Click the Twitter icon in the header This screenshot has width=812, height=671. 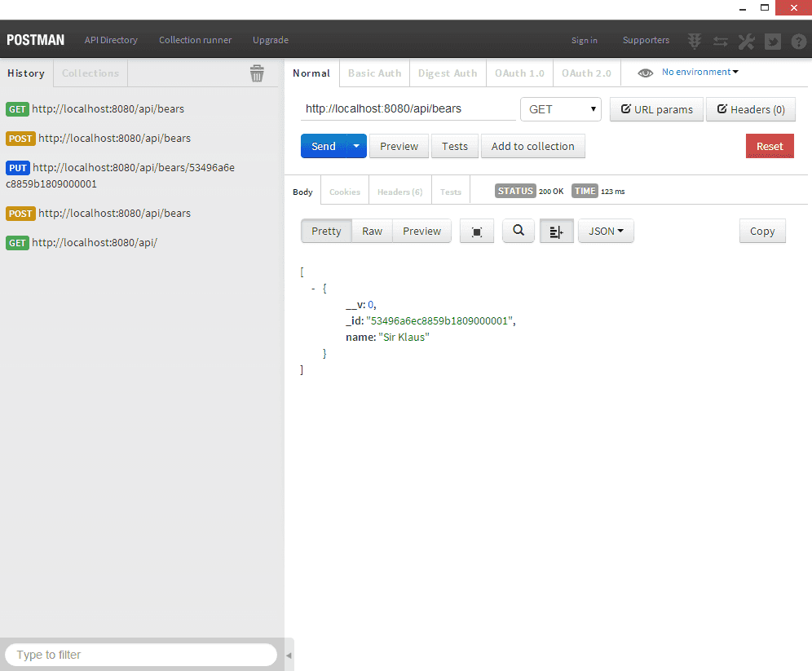click(772, 41)
